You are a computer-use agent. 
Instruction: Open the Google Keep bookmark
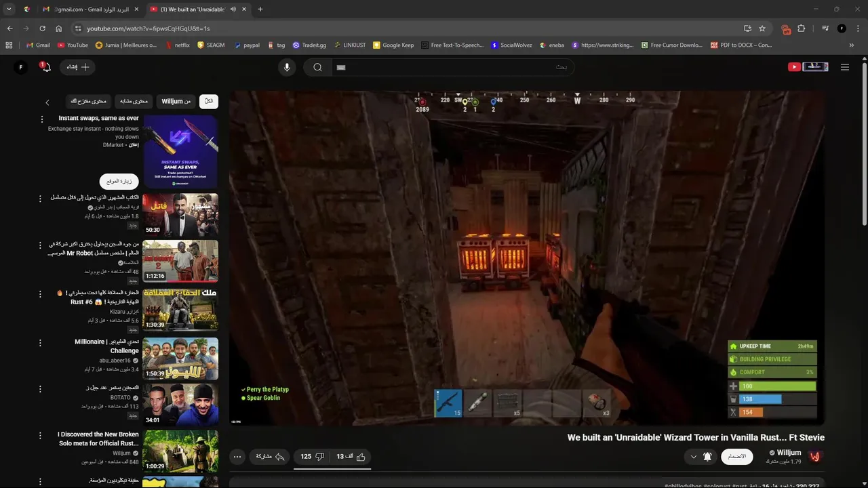(393, 45)
